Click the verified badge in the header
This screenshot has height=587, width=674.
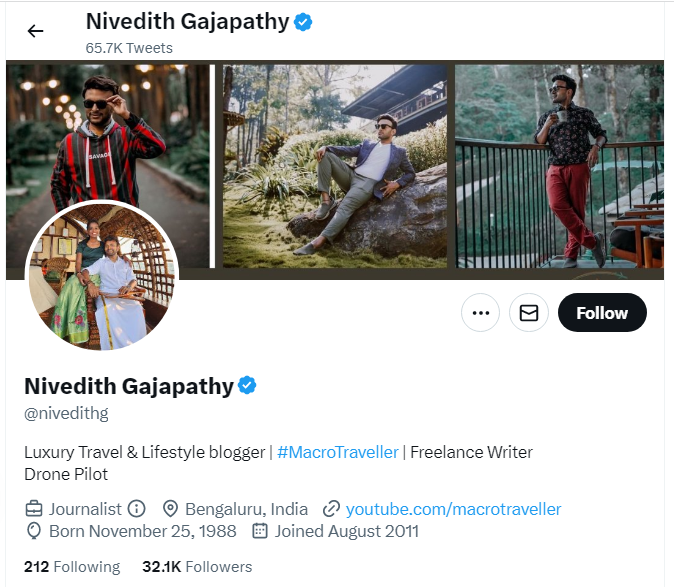303,21
